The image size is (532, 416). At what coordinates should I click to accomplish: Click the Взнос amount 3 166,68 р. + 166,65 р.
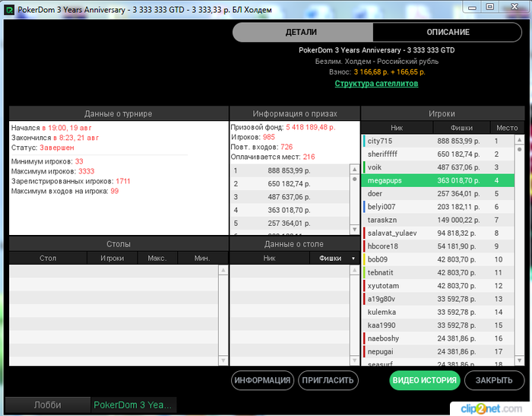[389, 72]
